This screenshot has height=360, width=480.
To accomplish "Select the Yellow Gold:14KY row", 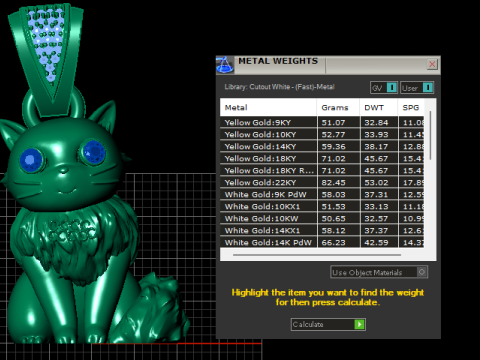I will 322,146.
